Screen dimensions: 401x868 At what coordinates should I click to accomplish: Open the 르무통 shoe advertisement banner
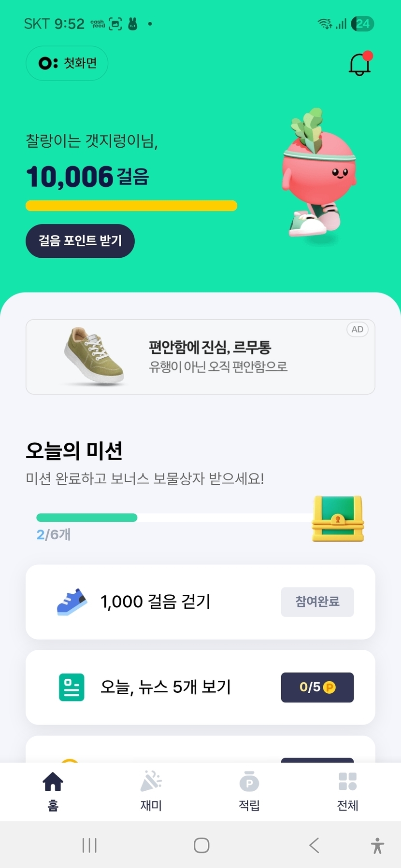(200, 357)
